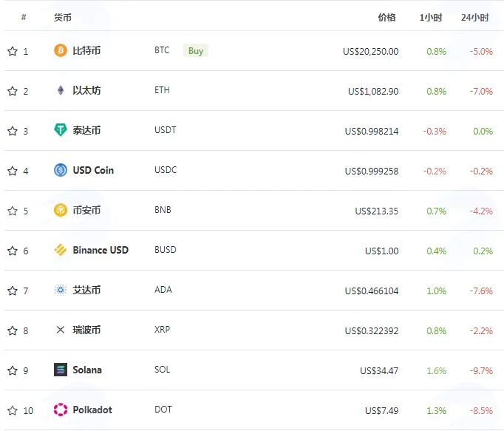Toggle favorite star for row 5 BNB
Image resolution: width=504 pixels, height=431 pixels.
click(x=13, y=211)
